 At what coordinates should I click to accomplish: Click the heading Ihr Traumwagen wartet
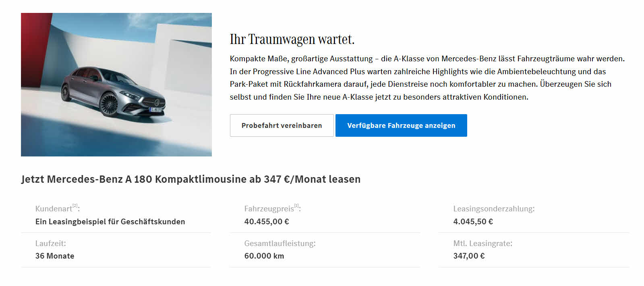point(292,39)
